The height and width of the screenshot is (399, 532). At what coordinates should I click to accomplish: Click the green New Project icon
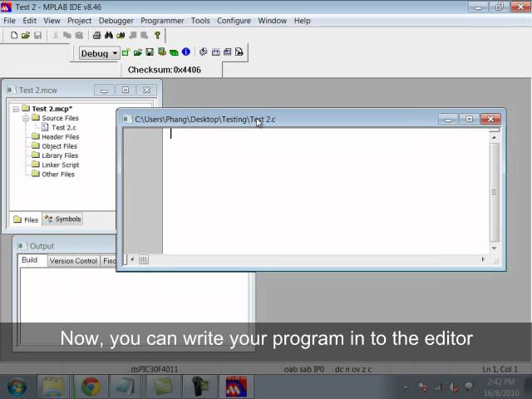tap(126, 52)
